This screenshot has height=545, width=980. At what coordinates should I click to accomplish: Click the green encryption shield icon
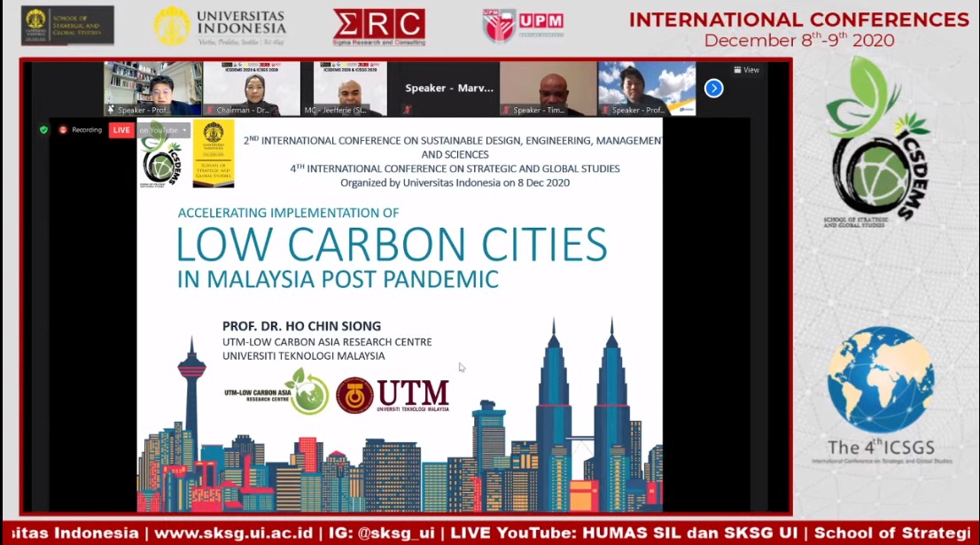click(x=43, y=130)
